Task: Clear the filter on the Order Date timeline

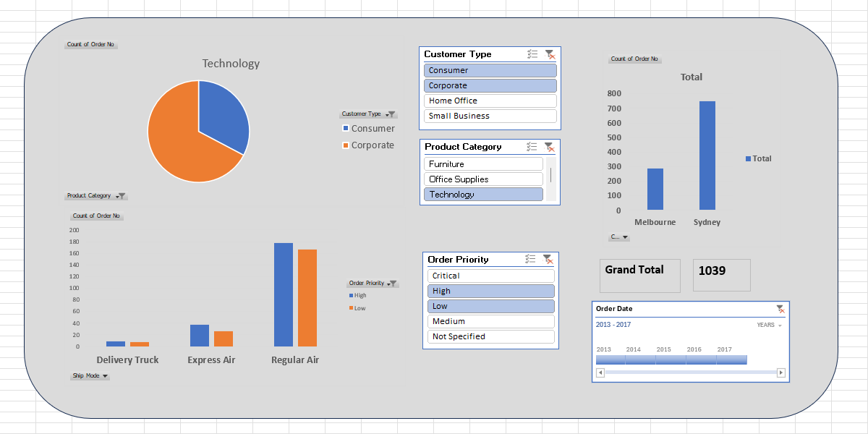Action: [x=781, y=308]
